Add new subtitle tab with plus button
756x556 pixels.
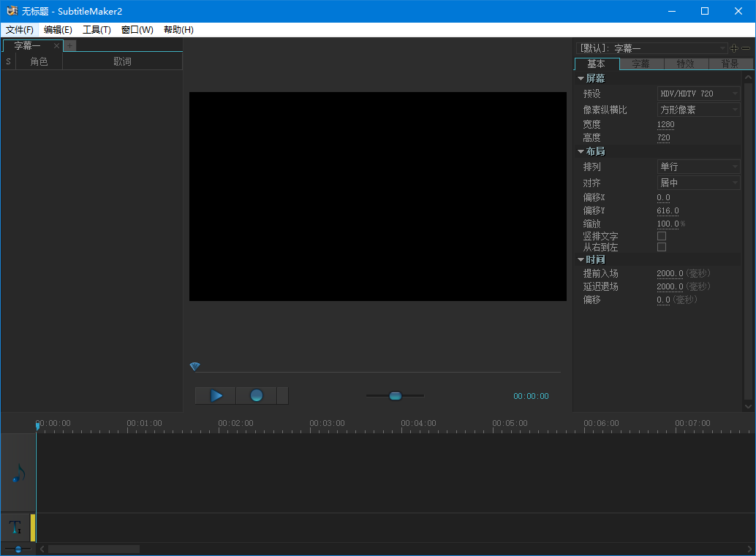(70, 46)
